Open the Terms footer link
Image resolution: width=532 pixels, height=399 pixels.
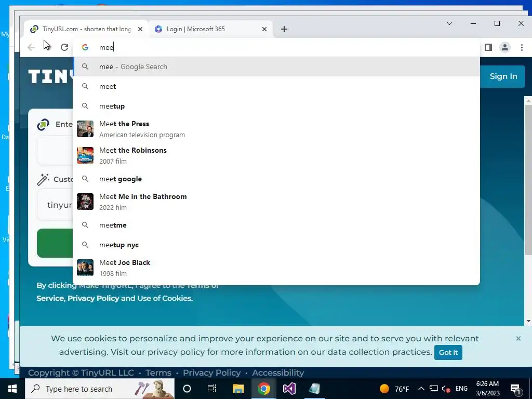(158, 373)
